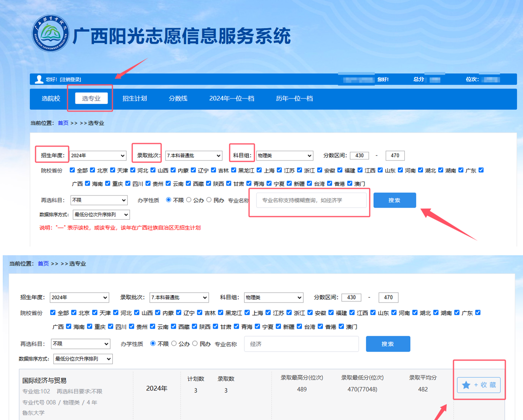Expand the upper 录取批次 dropdown
Viewport: 523px width, 420px height.
[193, 156]
